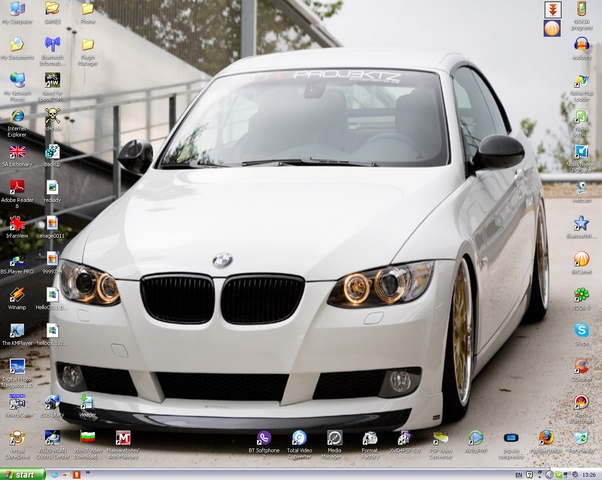
Task: Launch the Bluetooth Information icon
Action: click(x=52, y=51)
